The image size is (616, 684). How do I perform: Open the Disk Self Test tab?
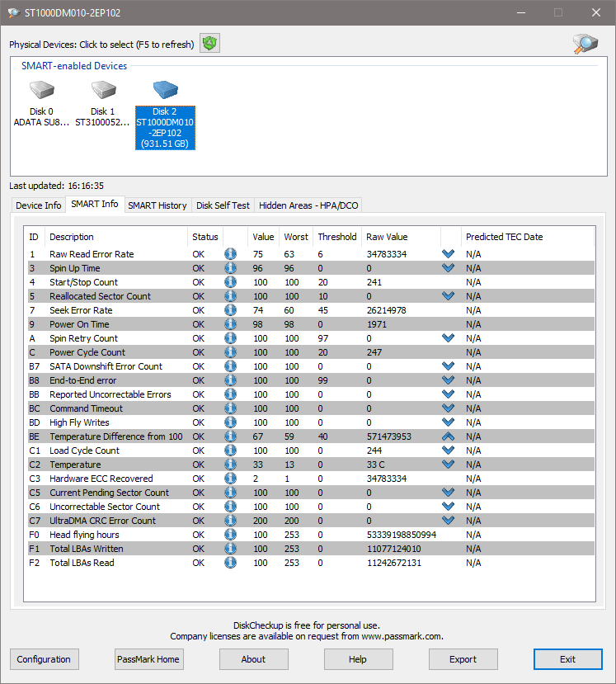pyautogui.click(x=223, y=205)
